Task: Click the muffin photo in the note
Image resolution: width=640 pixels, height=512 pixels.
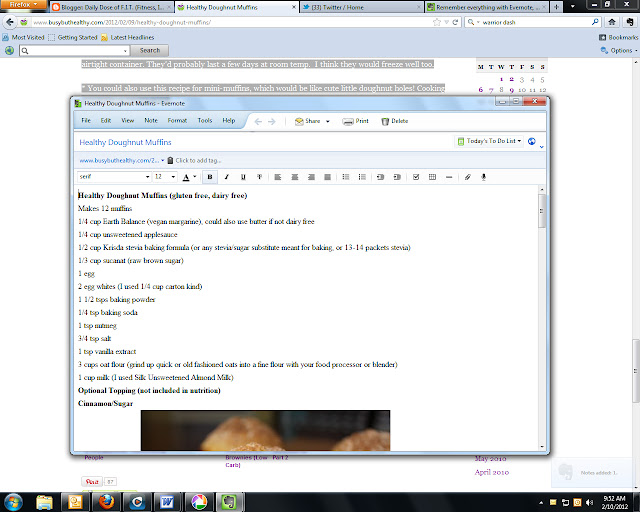Action: (x=265, y=430)
